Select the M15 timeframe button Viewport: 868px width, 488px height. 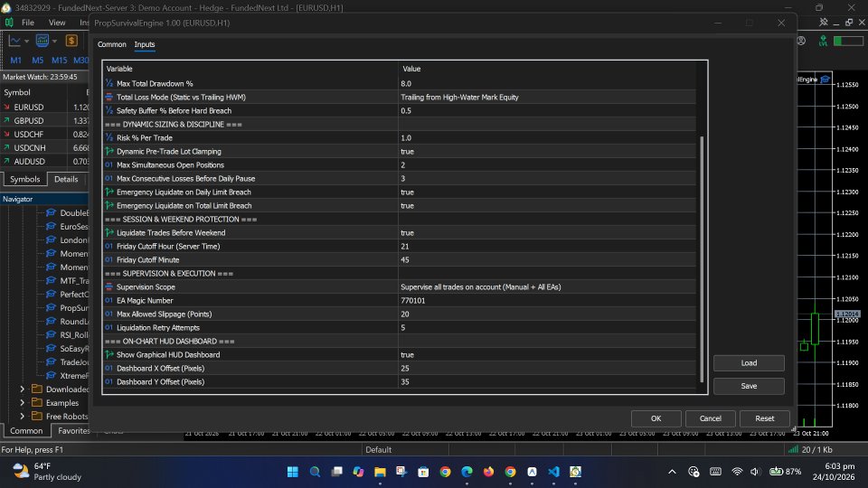(x=60, y=60)
